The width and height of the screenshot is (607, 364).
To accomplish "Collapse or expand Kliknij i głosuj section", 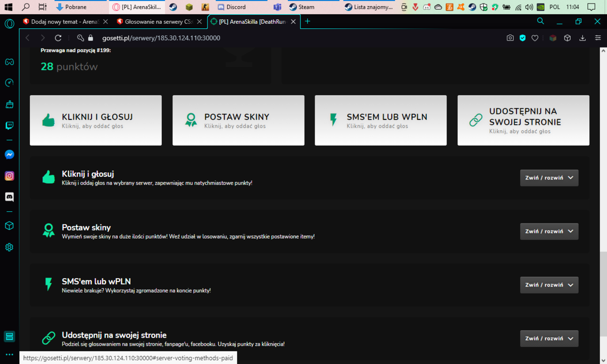I will [549, 178].
